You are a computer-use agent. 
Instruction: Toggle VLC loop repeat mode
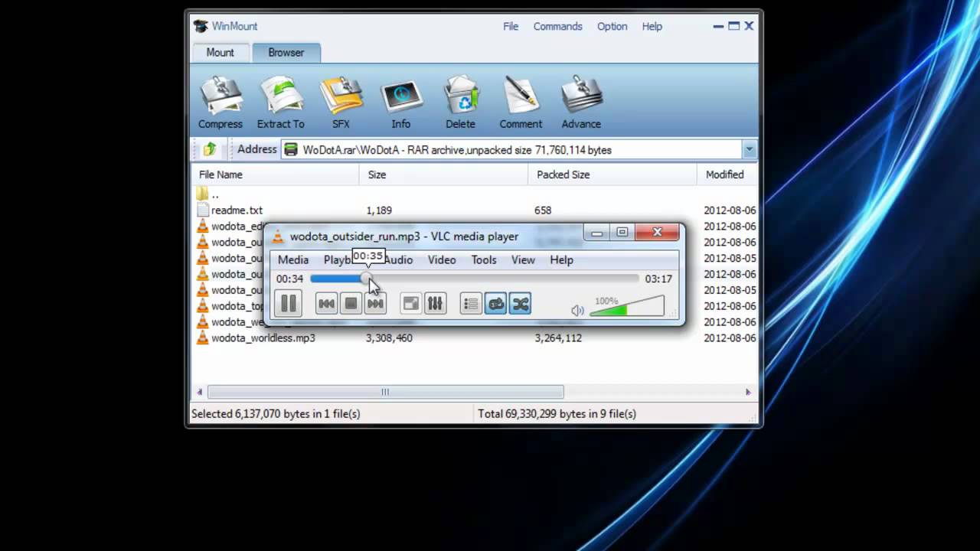(496, 304)
